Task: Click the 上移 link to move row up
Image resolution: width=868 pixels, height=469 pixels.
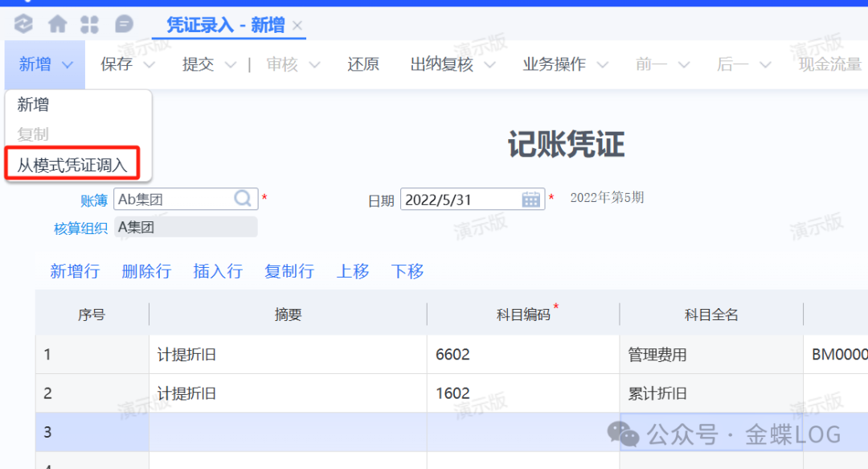Action: pos(353,271)
